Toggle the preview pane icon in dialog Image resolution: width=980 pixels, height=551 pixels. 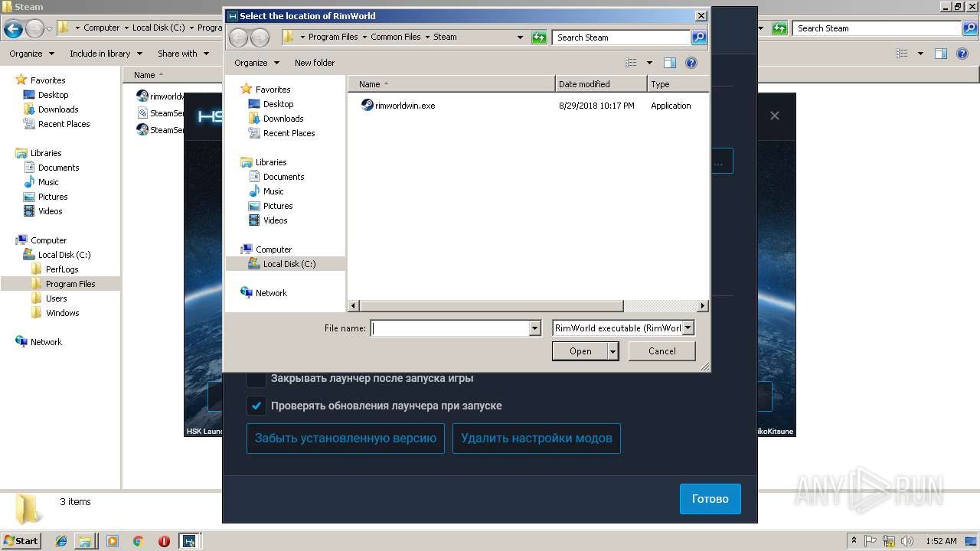[x=670, y=63]
